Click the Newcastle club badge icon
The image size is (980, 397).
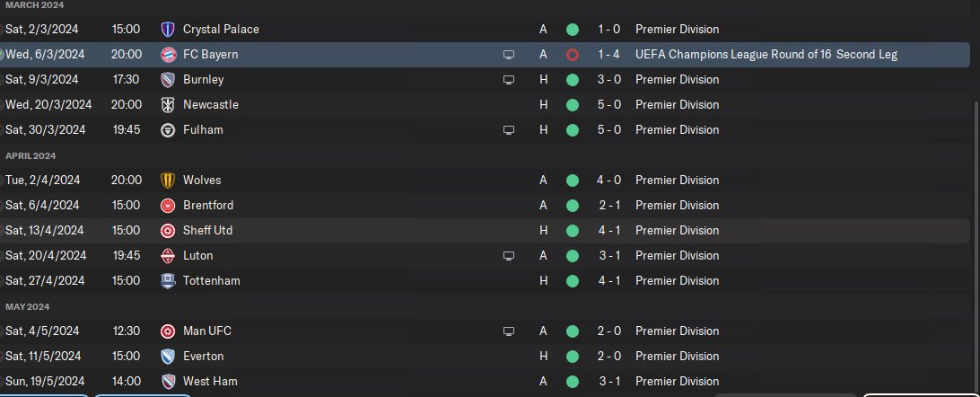167,105
